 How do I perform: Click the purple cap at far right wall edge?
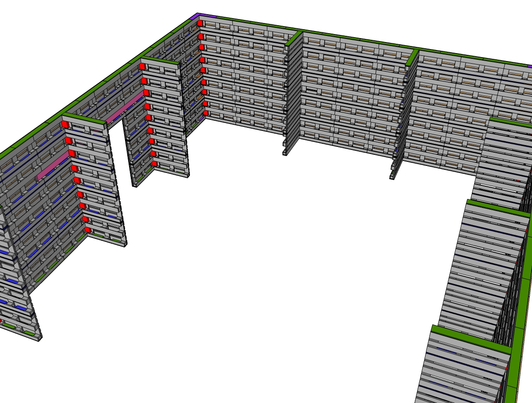click(x=529, y=66)
